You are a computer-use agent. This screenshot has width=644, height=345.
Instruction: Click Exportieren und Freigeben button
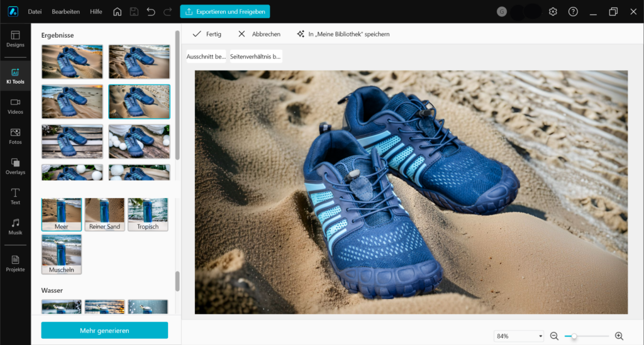(x=225, y=12)
